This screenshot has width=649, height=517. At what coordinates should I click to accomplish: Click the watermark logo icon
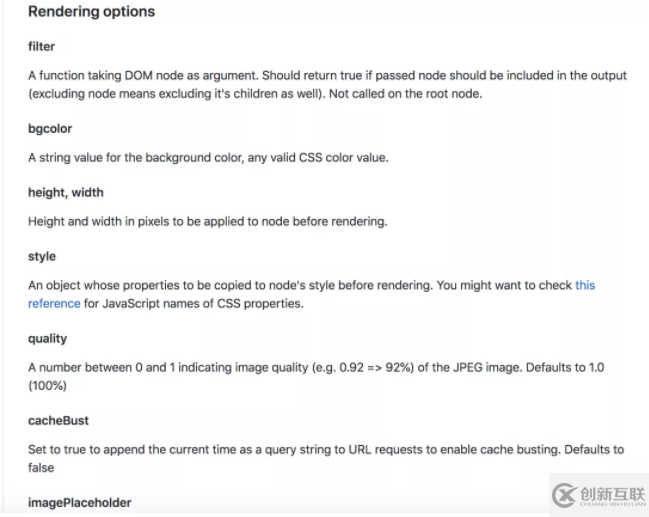564,495
